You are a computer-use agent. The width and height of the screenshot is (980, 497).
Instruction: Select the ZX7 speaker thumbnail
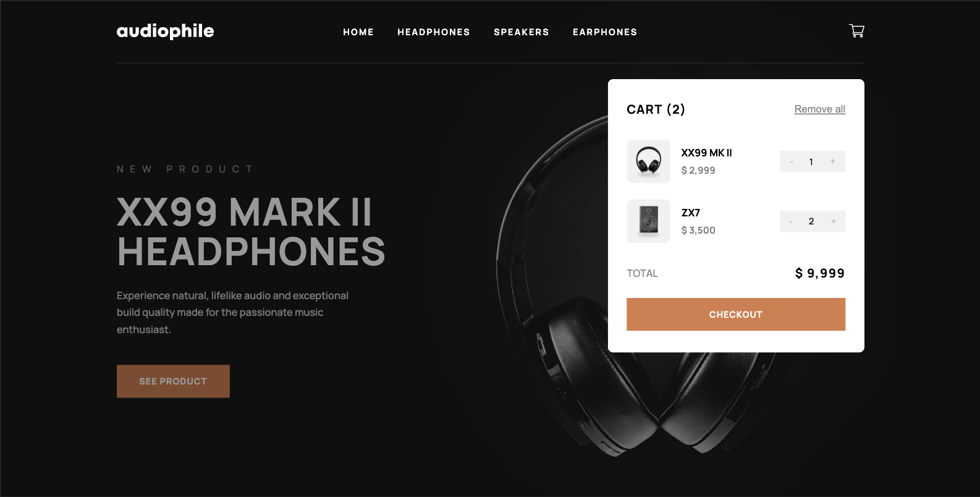pos(648,221)
